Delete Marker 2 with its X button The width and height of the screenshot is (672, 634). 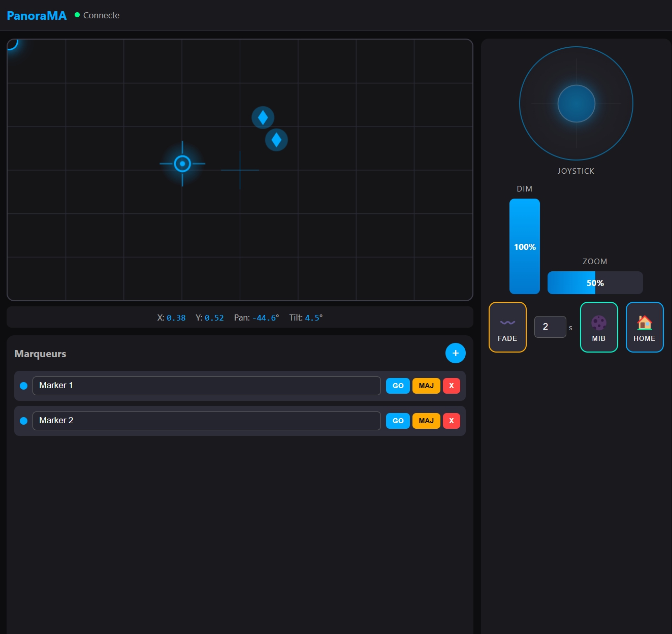point(452,421)
